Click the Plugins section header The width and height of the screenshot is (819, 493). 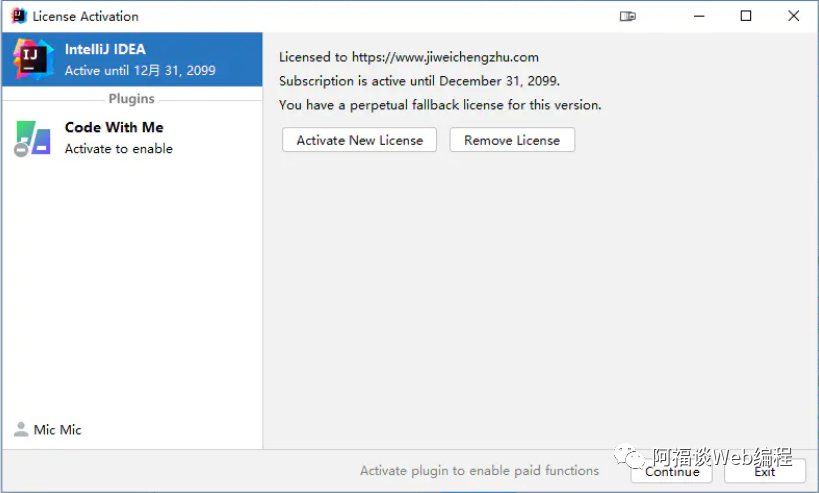tap(132, 99)
